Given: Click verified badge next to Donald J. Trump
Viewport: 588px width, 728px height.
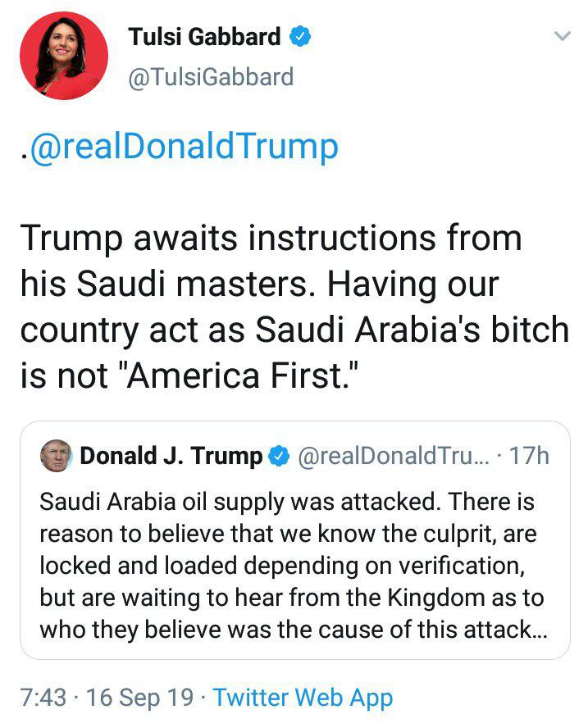Looking at the screenshot, I should coord(279,457).
